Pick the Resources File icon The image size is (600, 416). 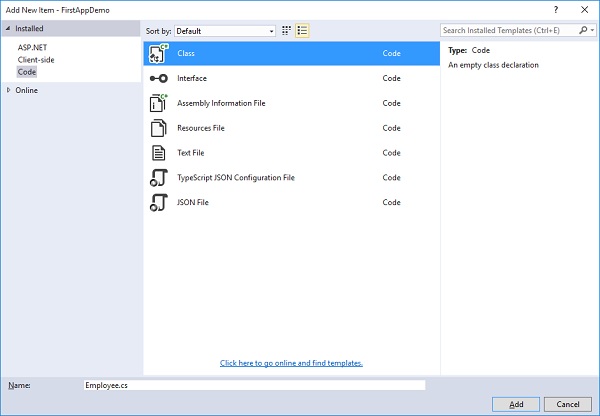158,128
